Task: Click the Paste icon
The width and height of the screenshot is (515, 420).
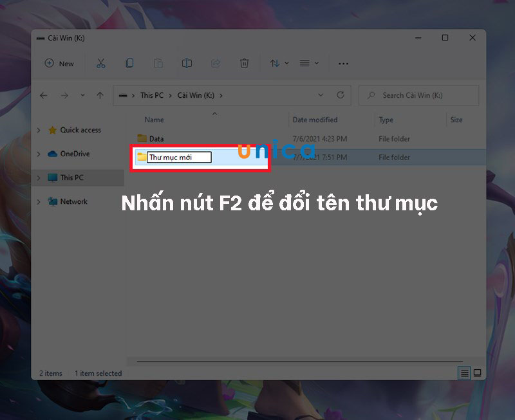Action: pos(158,63)
